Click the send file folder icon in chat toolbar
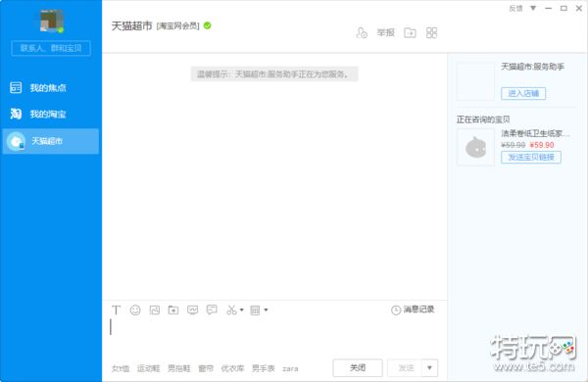The width and height of the screenshot is (588, 382). 173,310
